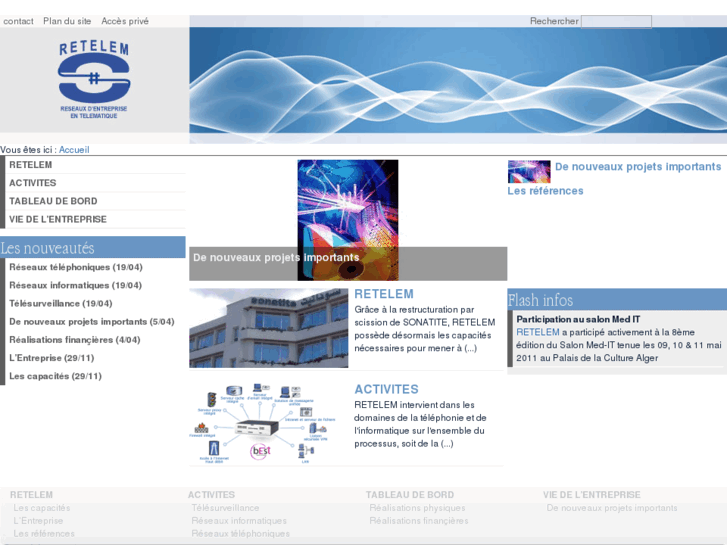Click the (...) after RETELEM article excerpt
The height and width of the screenshot is (545, 727).
pyautogui.click(x=471, y=348)
